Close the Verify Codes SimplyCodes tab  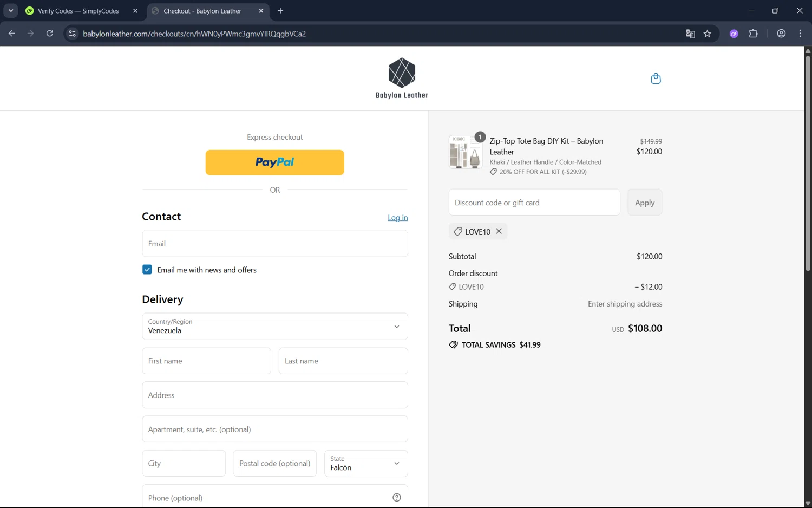coord(135,11)
